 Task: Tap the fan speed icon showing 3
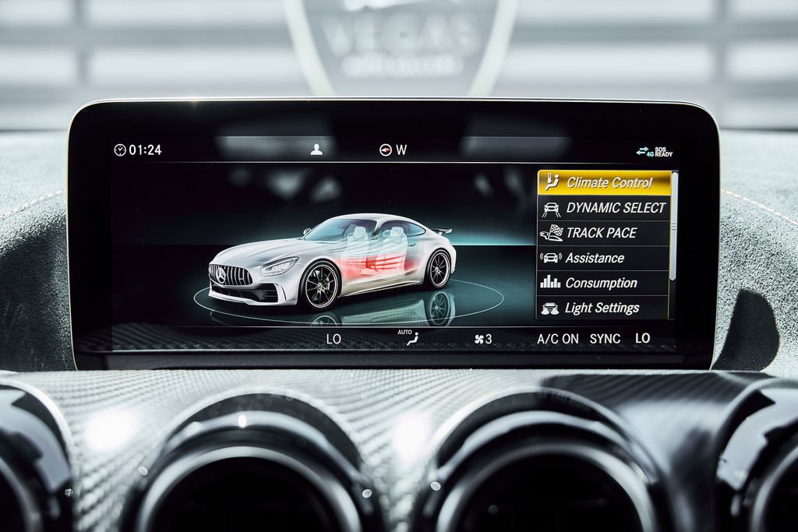tap(483, 340)
